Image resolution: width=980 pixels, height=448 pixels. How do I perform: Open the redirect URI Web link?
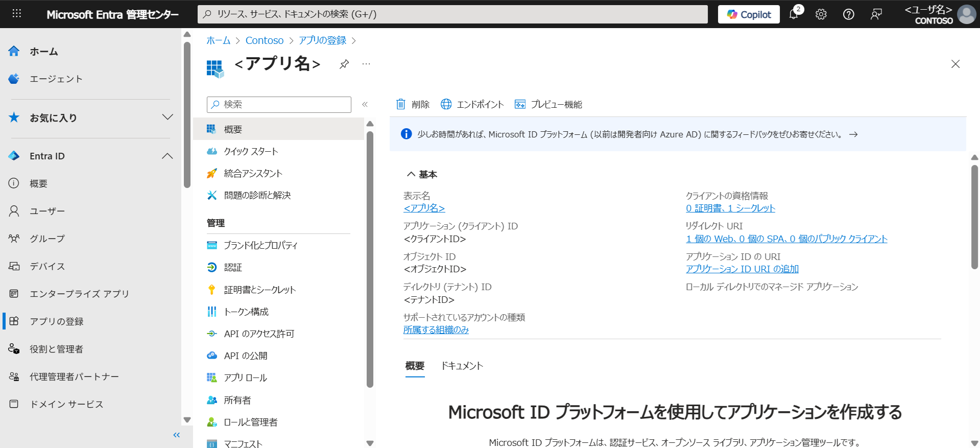(x=786, y=239)
